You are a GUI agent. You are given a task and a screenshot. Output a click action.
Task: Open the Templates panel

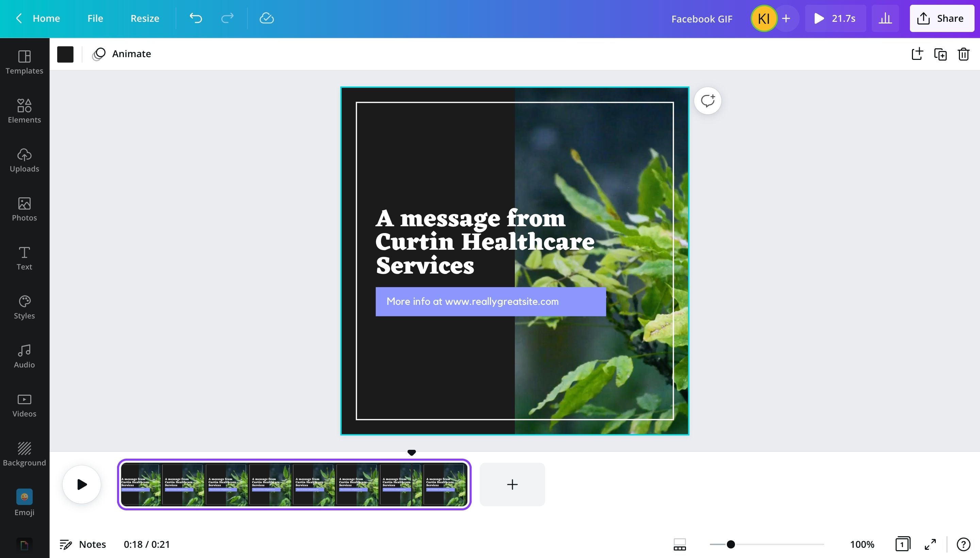[x=24, y=62]
